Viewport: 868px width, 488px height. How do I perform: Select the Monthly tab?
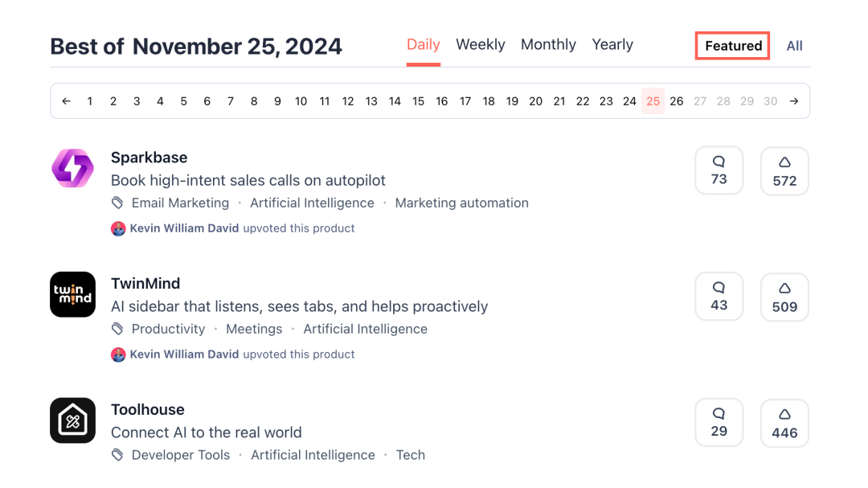(x=548, y=45)
